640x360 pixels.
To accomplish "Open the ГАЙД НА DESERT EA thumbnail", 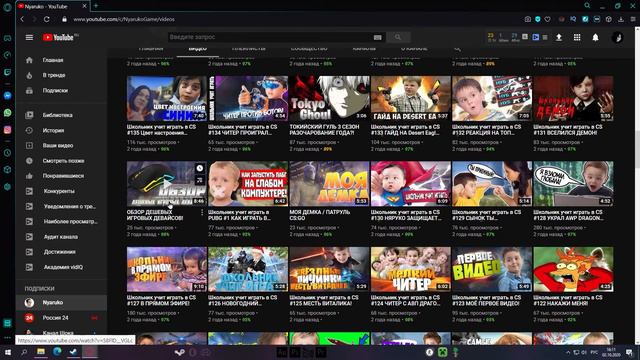I will click(x=411, y=98).
